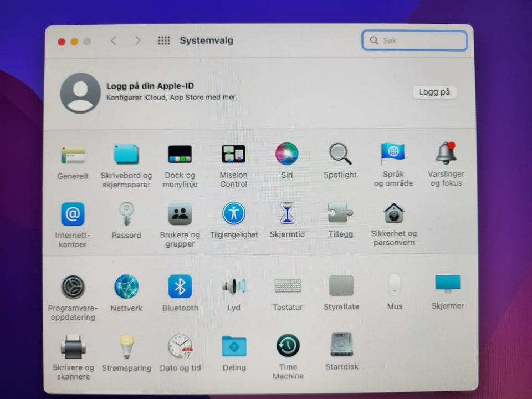This screenshot has width=532, height=399.
Task: Click 'Logg på din Apple-ID' heading
Action: [150, 86]
